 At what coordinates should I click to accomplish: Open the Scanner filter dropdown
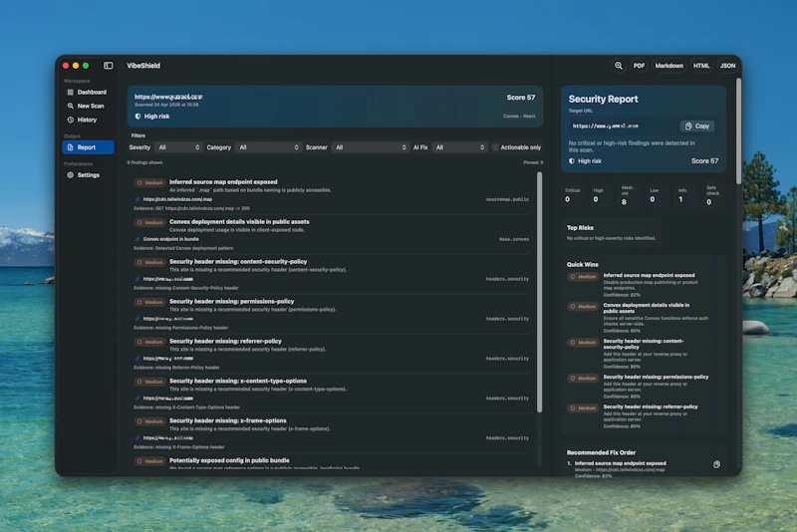click(370, 147)
